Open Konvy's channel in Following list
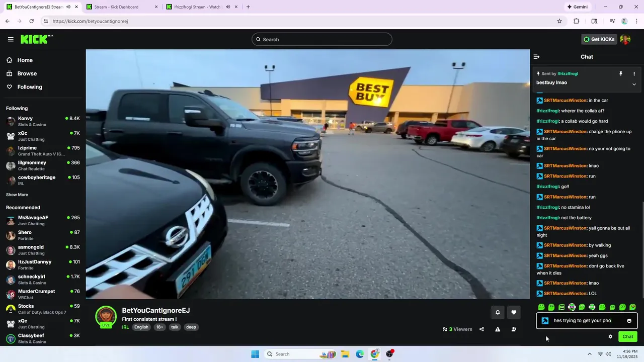 pyautogui.click(x=43, y=121)
